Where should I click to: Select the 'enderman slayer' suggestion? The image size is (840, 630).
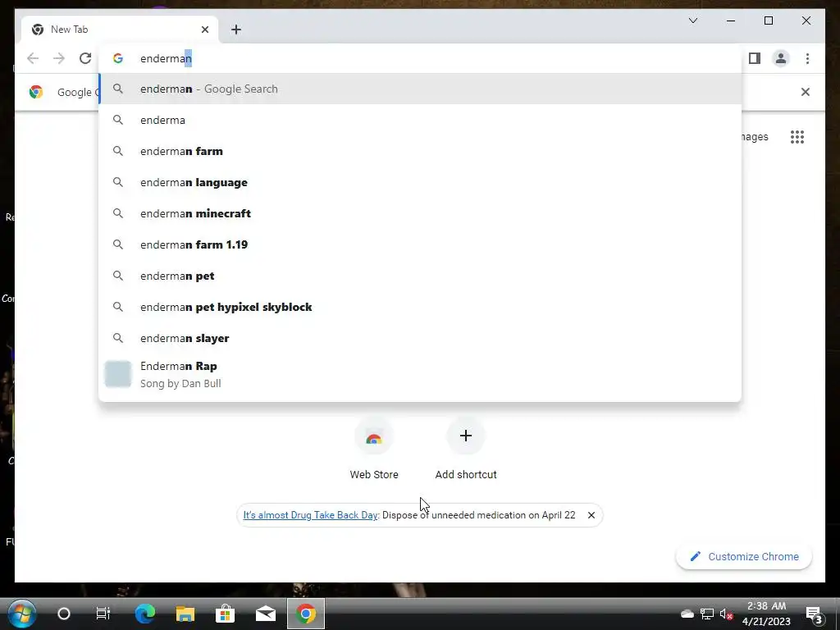click(x=420, y=338)
